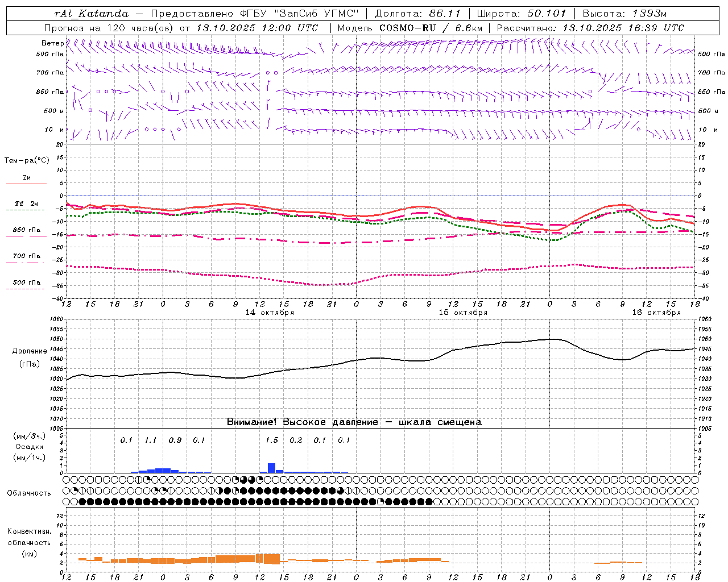
Task: Click the 500 гПа temperature legend entry
Action: tap(26, 282)
